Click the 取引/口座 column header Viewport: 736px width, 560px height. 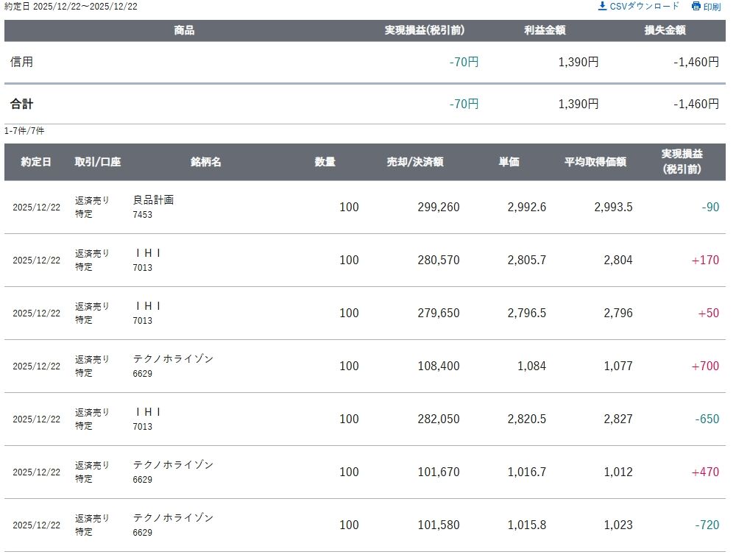[x=97, y=162]
